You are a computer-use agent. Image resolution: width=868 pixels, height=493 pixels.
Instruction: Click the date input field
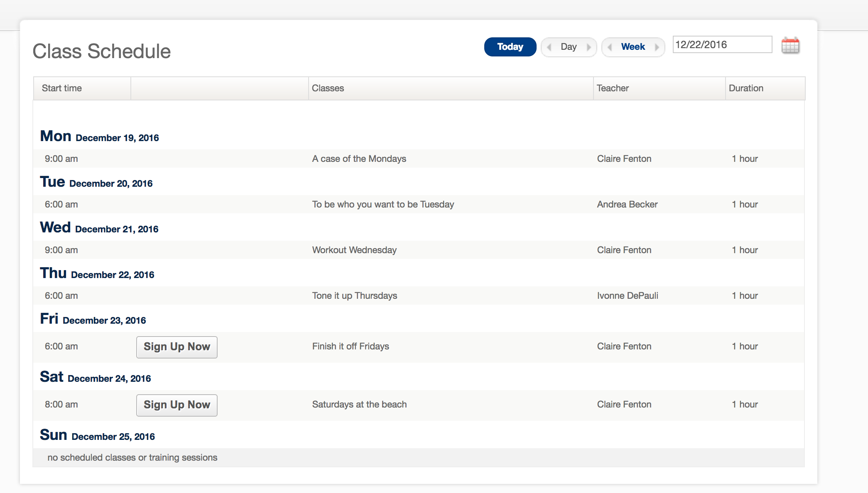(722, 45)
